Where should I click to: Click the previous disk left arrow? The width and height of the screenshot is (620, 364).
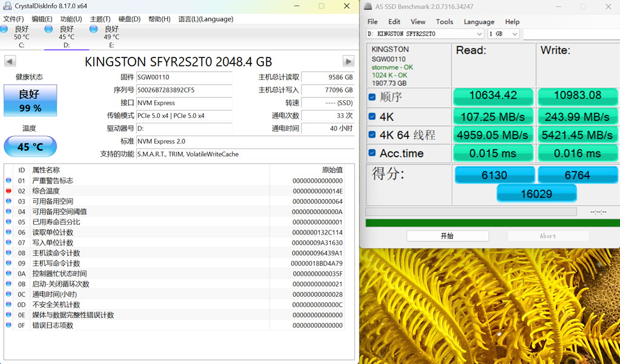[x=10, y=61]
